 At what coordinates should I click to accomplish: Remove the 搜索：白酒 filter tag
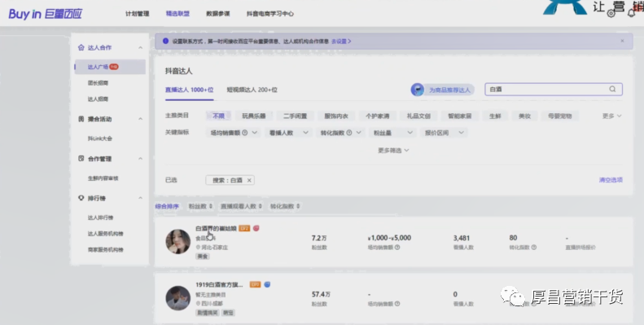[x=249, y=180]
